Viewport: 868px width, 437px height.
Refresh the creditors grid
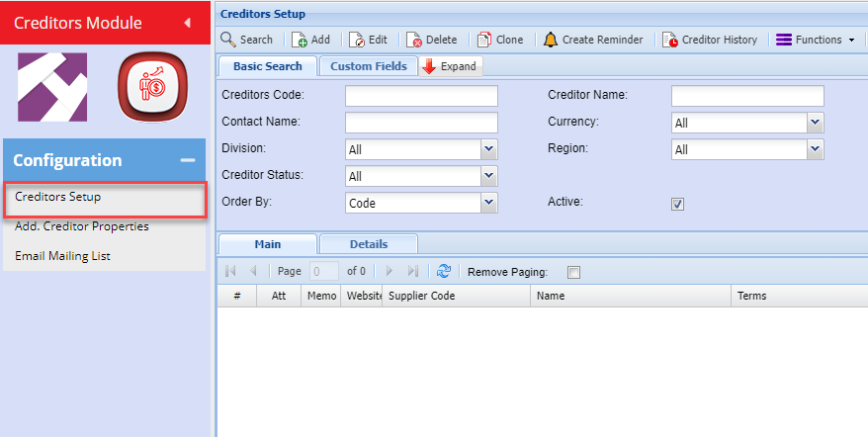tap(444, 271)
